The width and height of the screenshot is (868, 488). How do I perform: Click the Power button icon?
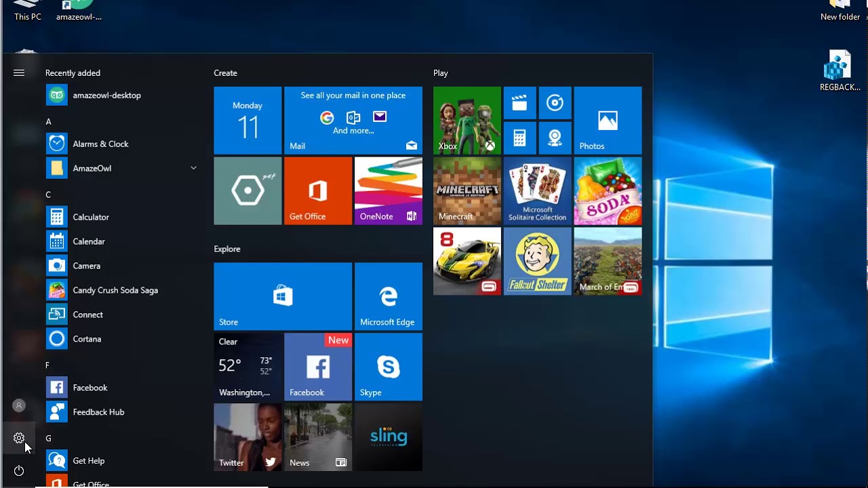(x=19, y=471)
